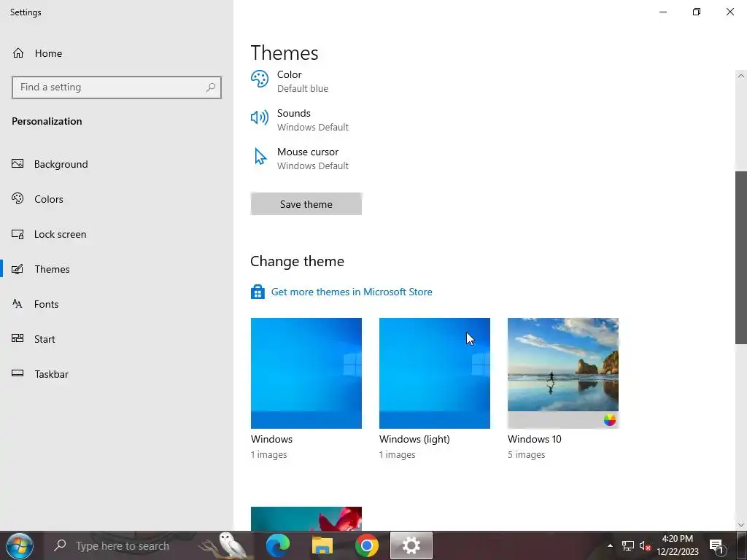Click the network icon in system tray

628,545
